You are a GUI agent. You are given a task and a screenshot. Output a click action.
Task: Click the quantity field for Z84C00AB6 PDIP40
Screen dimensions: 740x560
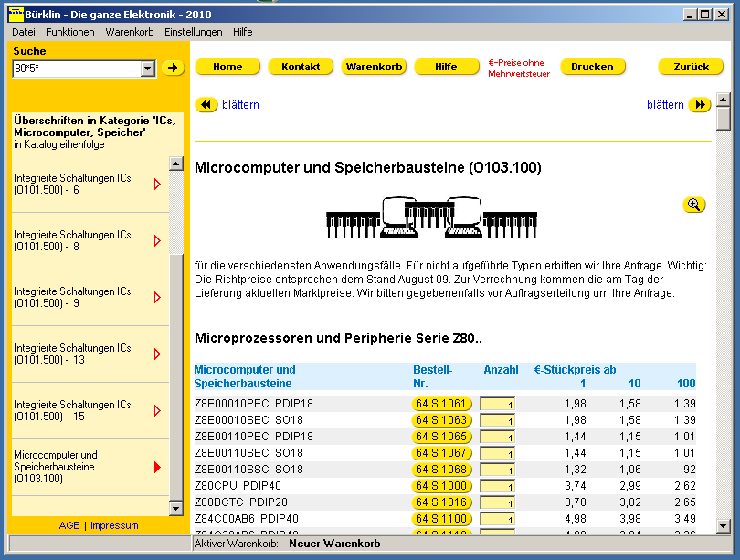(497, 519)
